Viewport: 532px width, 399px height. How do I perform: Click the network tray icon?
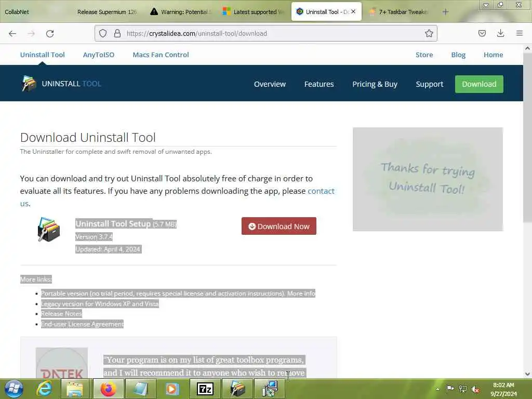[463, 389]
